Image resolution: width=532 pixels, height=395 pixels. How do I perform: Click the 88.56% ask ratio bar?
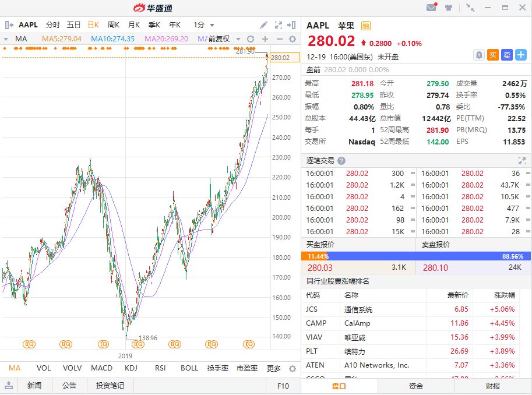coord(429,256)
